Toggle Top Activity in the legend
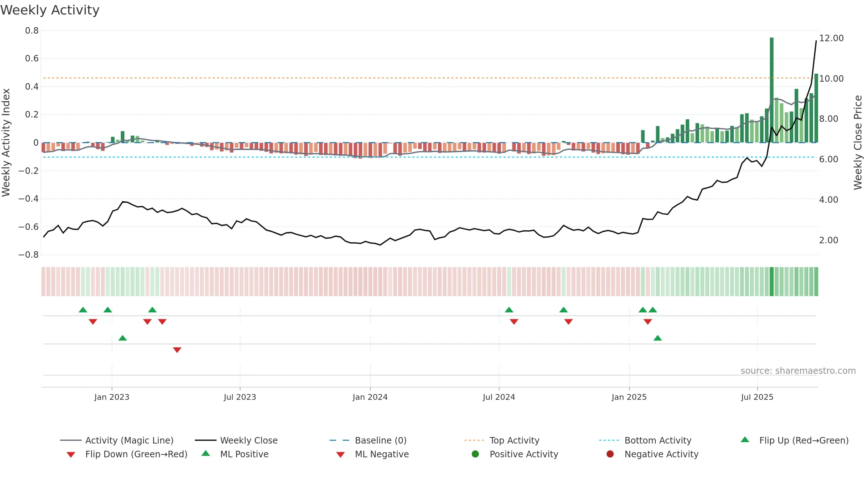This screenshot has height=488, width=868. click(502, 440)
